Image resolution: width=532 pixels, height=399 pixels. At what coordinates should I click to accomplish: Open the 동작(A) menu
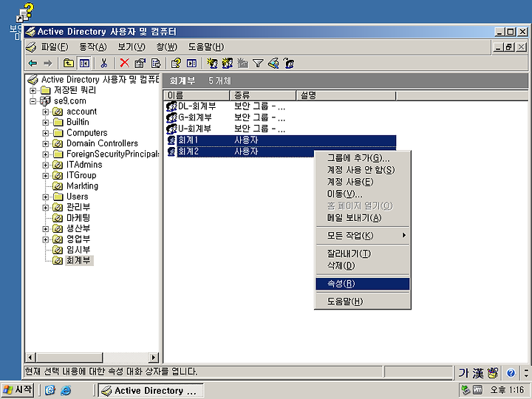(92, 47)
